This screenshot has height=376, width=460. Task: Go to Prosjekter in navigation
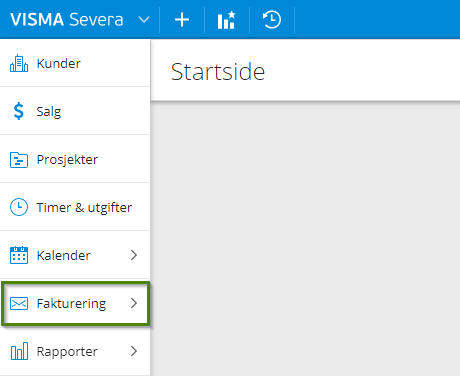point(75,159)
